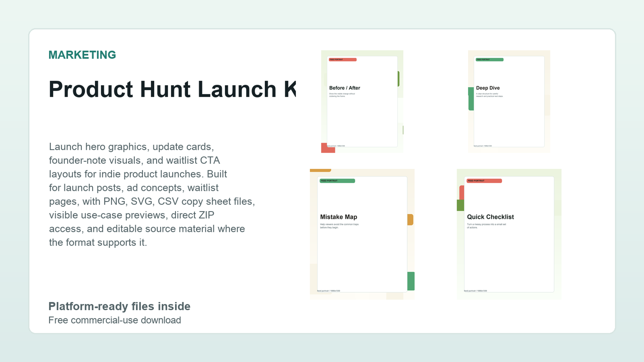Click the 'Launch hero graphics, update cards,' description line
The width and height of the screenshot is (644, 362).
point(131,147)
